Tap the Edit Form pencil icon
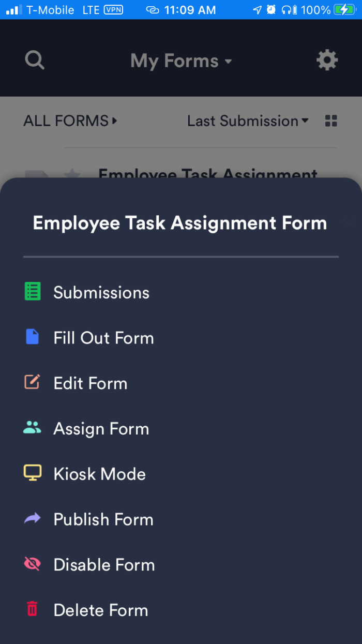 (x=33, y=383)
